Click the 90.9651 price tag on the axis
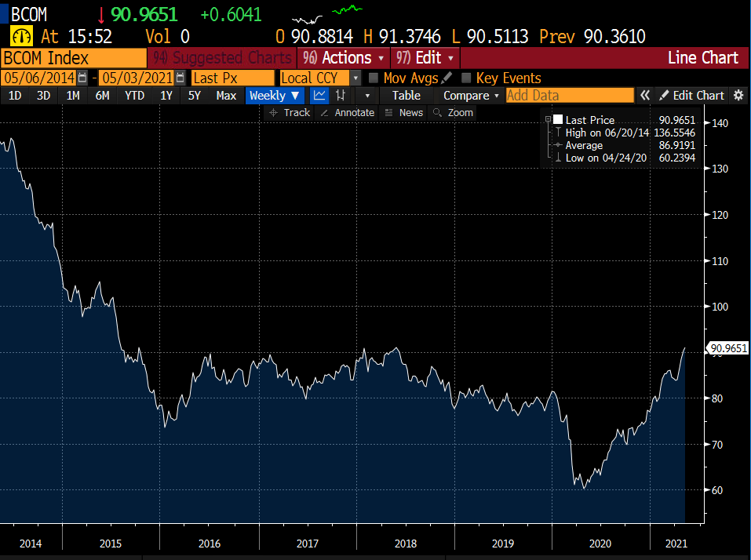Screen dimensions: 751x560 [x=728, y=348]
